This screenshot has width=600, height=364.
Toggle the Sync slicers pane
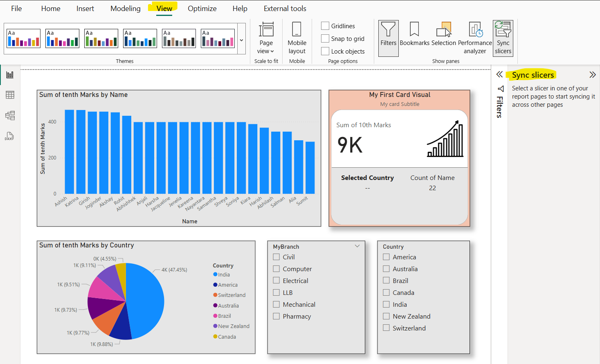tap(503, 37)
